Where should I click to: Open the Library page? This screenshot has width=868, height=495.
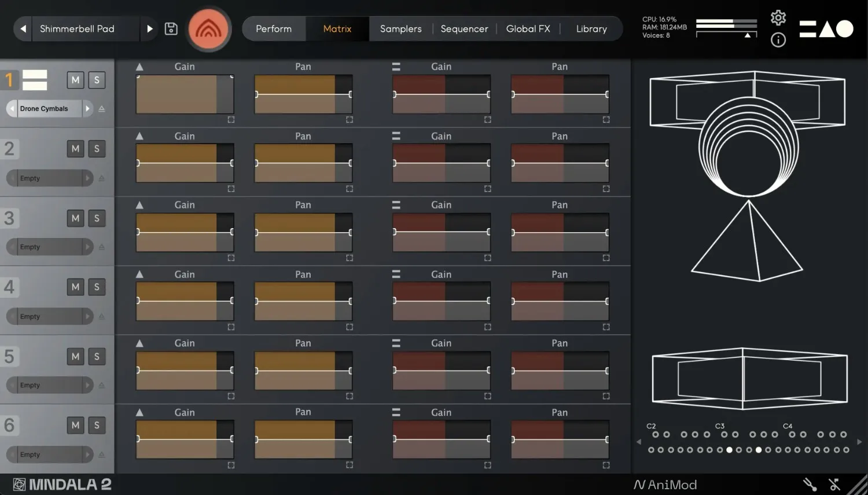pos(591,28)
